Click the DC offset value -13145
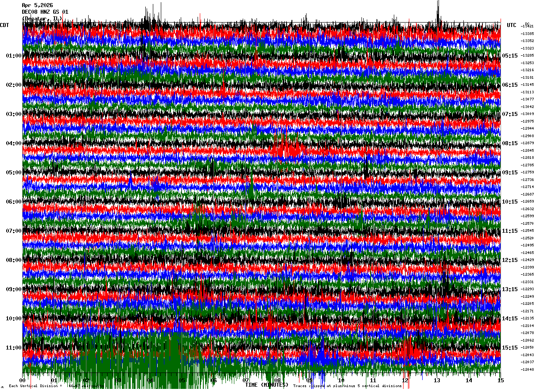The height and width of the screenshot is (392, 536). coord(528,85)
